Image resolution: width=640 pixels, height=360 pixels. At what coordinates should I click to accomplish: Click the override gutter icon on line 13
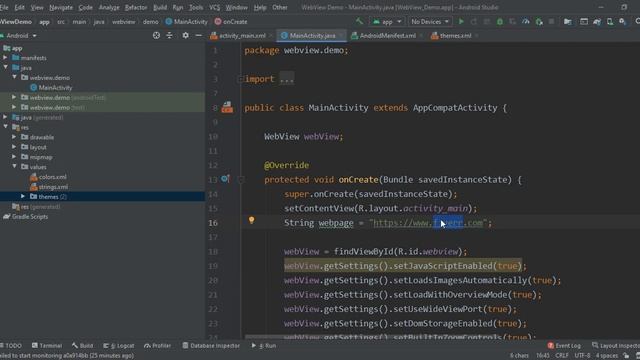225,179
